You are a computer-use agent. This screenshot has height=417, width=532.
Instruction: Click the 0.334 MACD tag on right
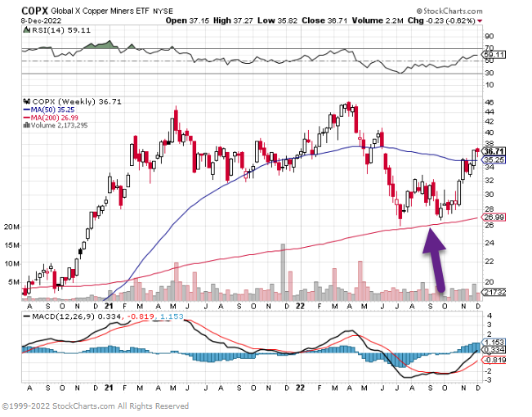pyautogui.click(x=494, y=350)
